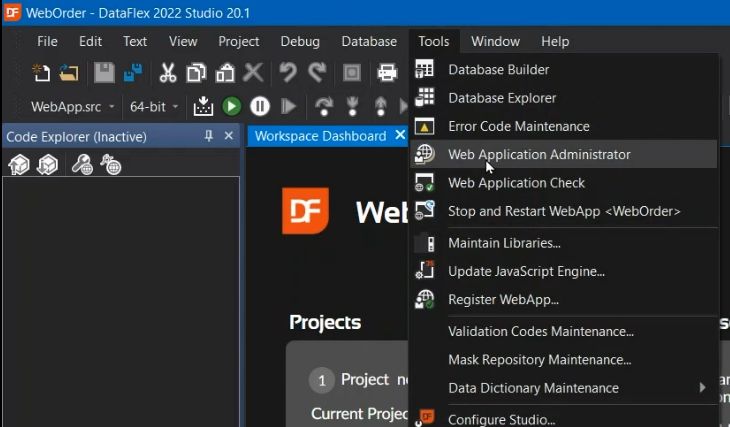Open the Help menu
The width and height of the screenshot is (730, 427).
point(555,41)
